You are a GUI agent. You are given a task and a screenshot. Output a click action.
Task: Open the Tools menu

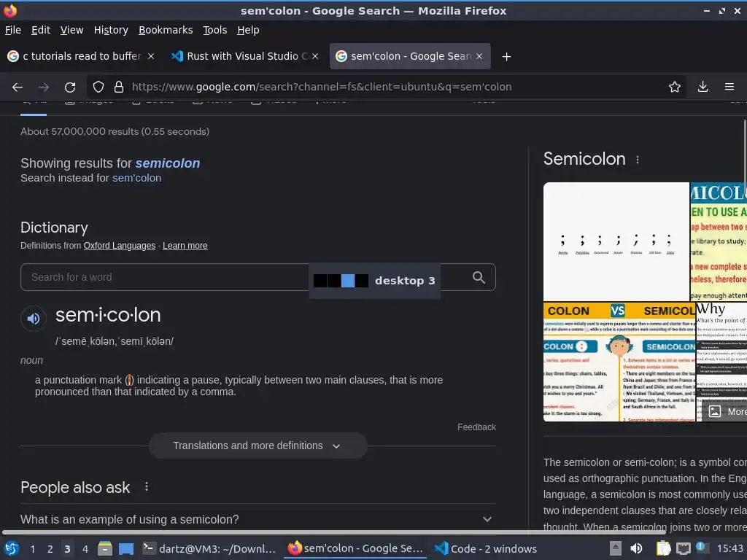[215, 30]
